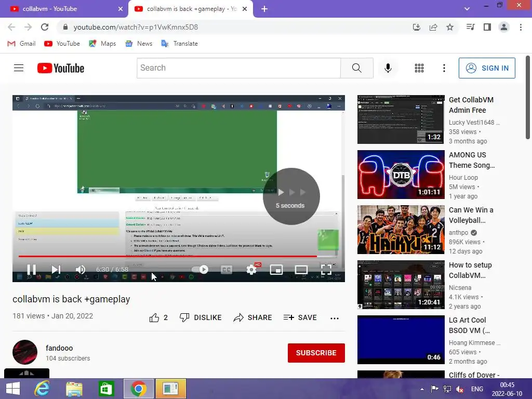Switch to theater mode

click(301, 270)
